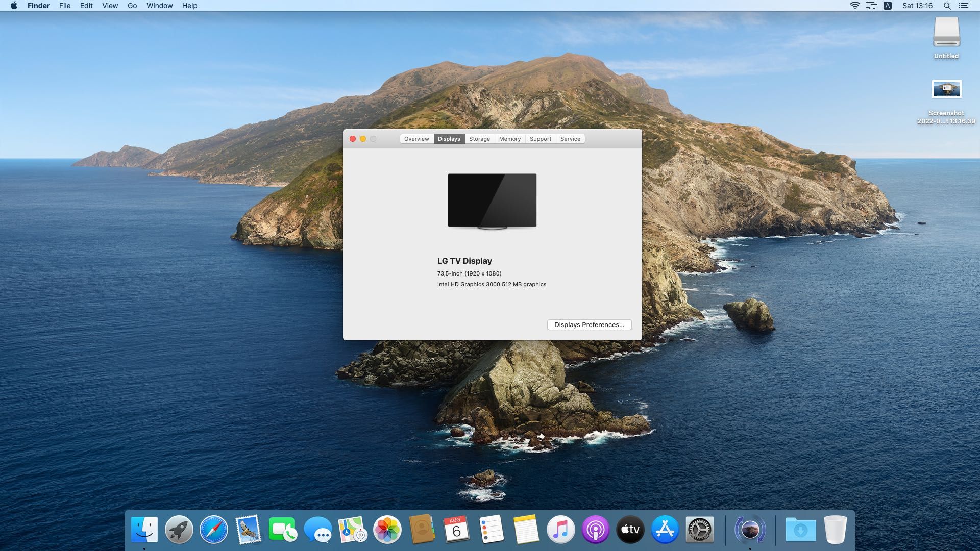The height and width of the screenshot is (551, 980).
Task: Switch to the Storage tab
Action: click(479, 139)
